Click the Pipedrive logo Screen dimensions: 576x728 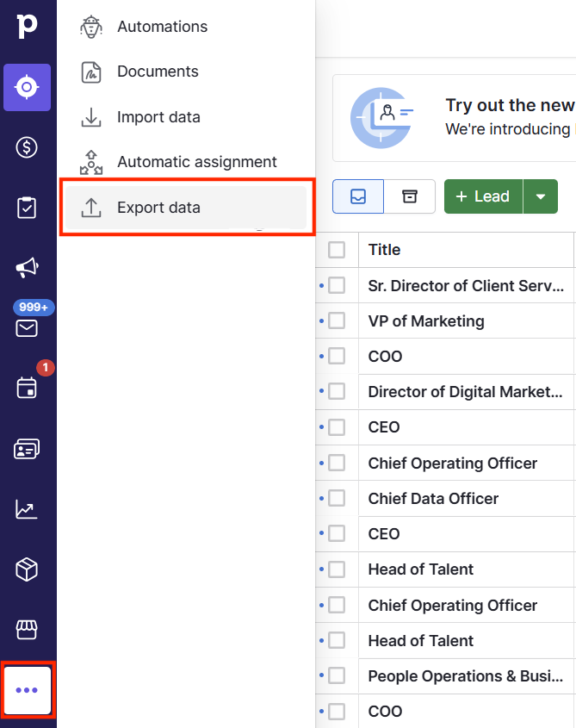(27, 26)
